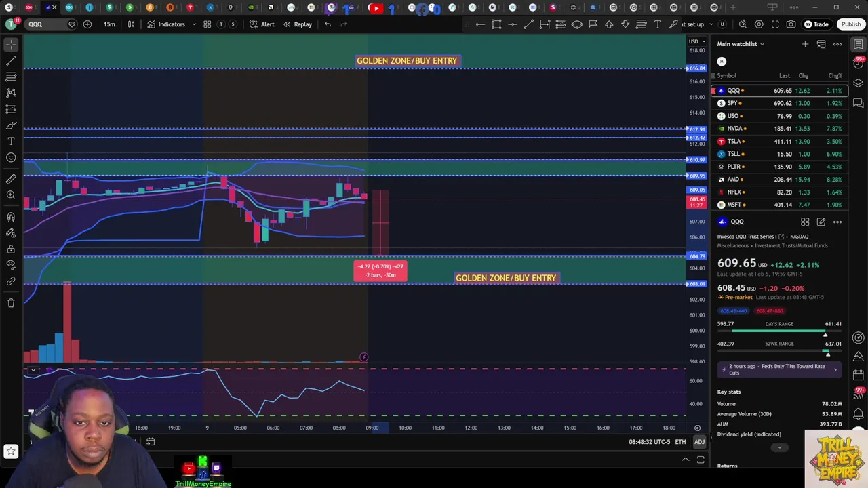Image resolution: width=868 pixels, height=488 pixels.
Task: Select the arrow down marker in favorites toolbar
Action: point(625,24)
